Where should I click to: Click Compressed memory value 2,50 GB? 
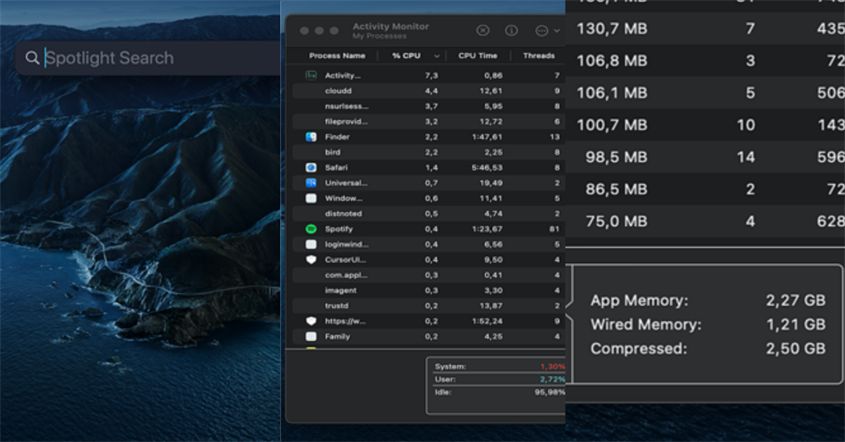[795, 349]
